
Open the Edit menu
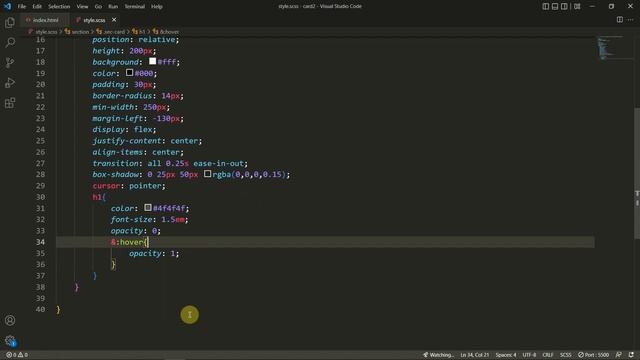point(37,7)
